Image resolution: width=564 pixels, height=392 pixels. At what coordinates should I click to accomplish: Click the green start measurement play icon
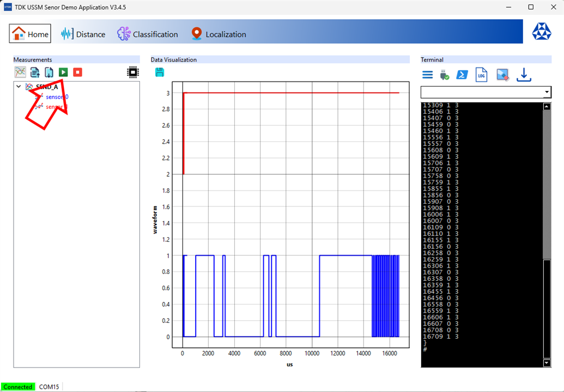point(64,72)
